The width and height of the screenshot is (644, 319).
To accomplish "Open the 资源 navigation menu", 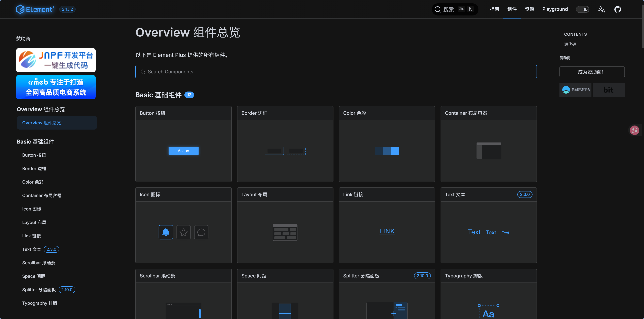I will coord(529,9).
